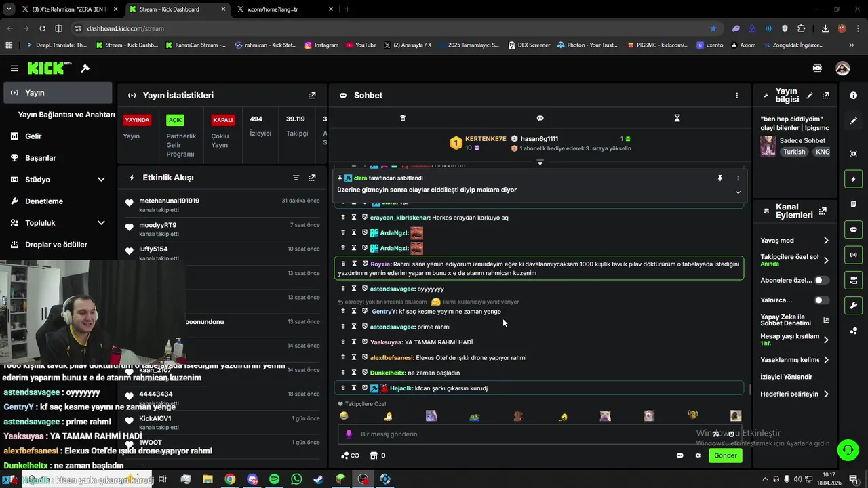Click the pencil icon in right rail
Image resolution: width=868 pixels, height=488 pixels.
pyautogui.click(x=853, y=121)
